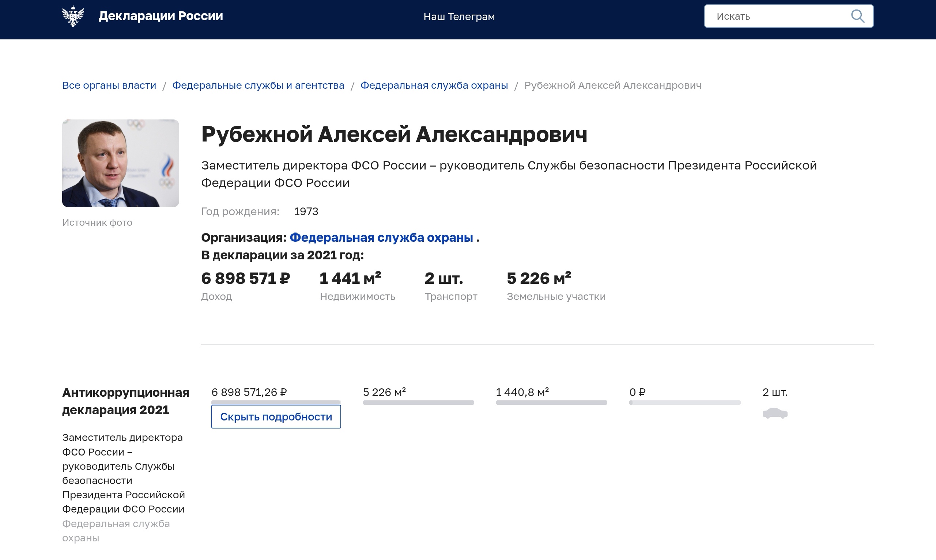Open the Источник фото link
Image resolution: width=936 pixels, height=560 pixels.
click(x=97, y=222)
